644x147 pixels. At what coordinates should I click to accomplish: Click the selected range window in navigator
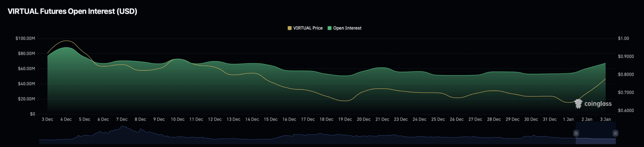point(596,137)
